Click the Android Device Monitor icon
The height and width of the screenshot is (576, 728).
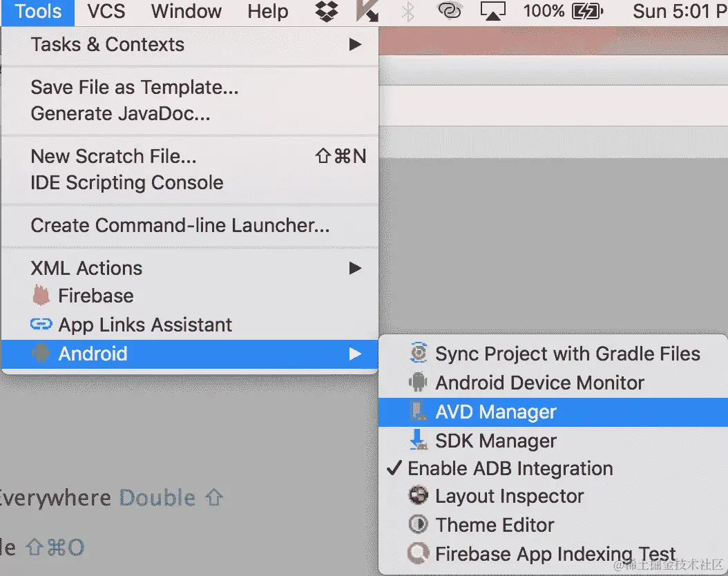point(418,382)
